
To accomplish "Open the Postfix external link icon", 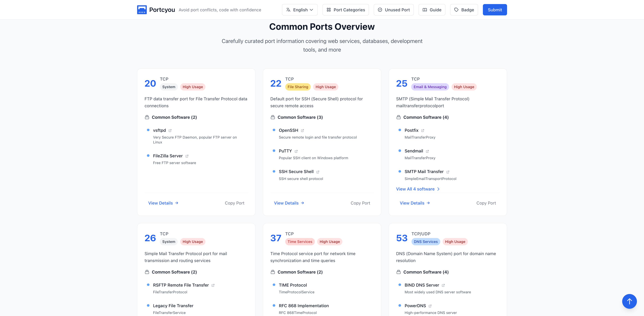I will tap(423, 131).
